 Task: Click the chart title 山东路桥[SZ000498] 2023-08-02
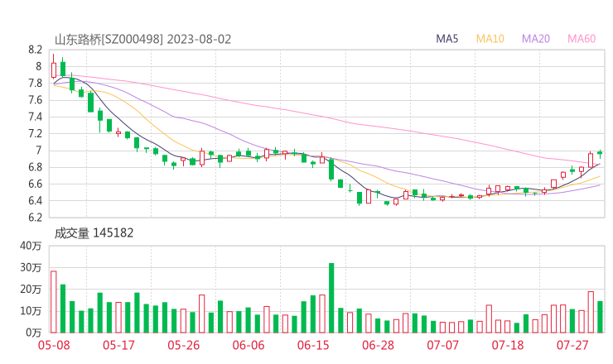tap(142, 40)
